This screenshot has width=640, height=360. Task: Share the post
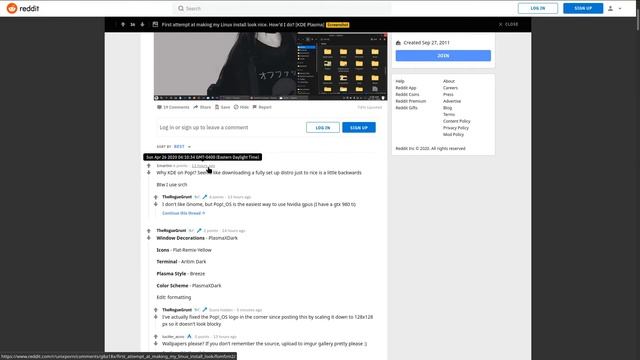[x=202, y=107]
